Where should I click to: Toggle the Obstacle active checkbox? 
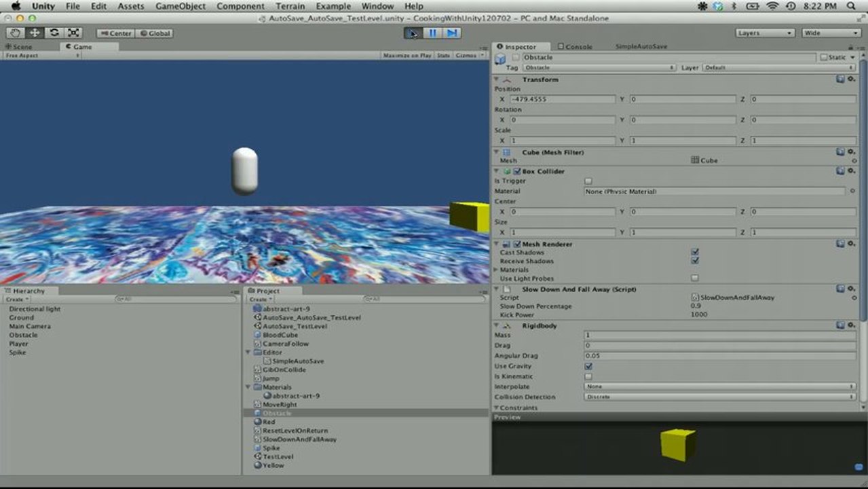coord(516,58)
